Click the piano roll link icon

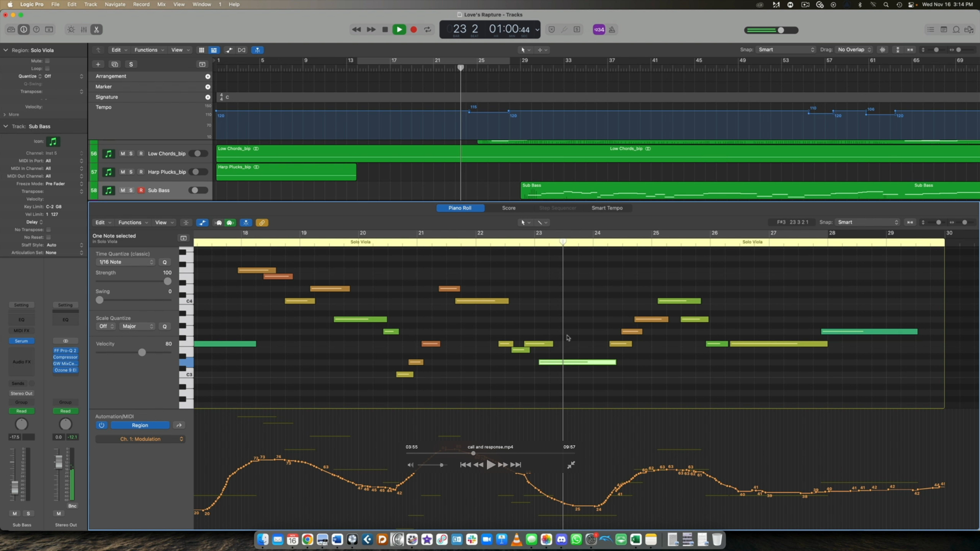(262, 223)
